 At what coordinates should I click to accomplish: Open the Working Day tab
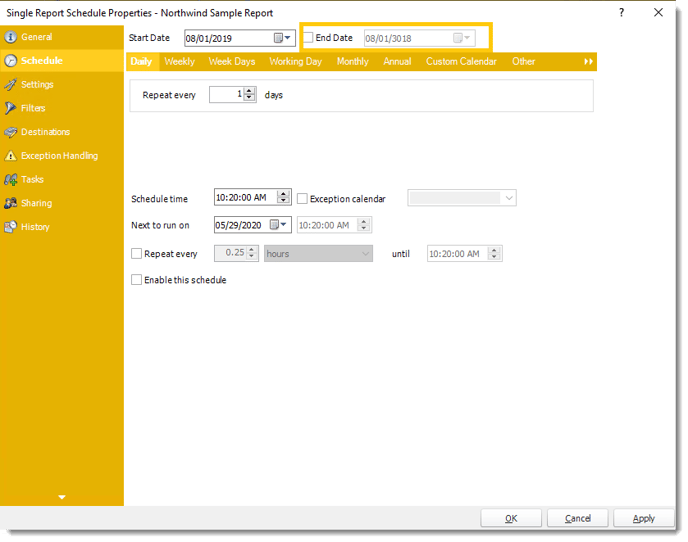(296, 62)
